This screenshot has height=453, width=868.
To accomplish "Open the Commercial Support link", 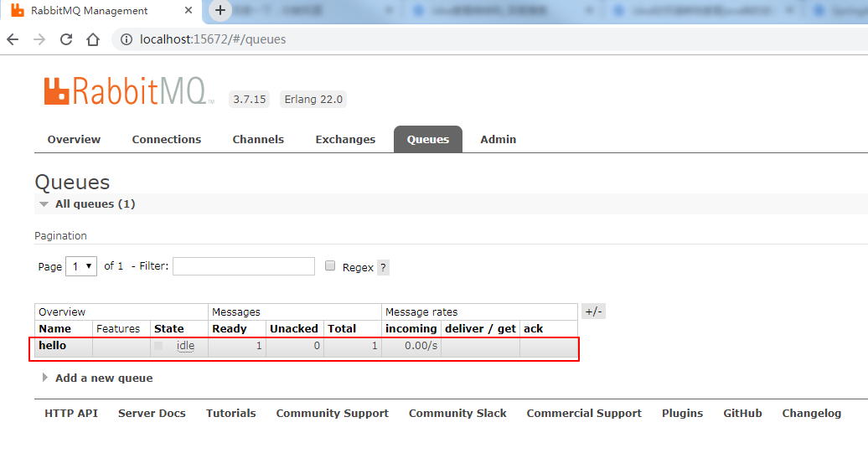I will click(584, 413).
